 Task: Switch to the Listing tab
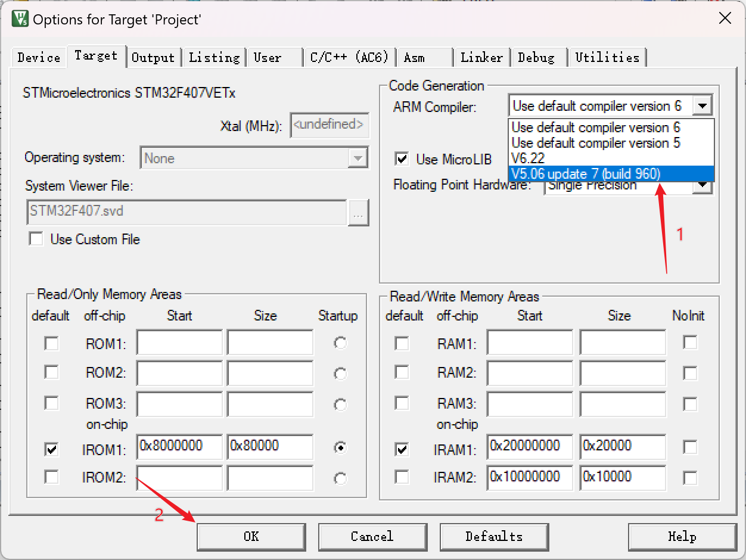[214, 57]
